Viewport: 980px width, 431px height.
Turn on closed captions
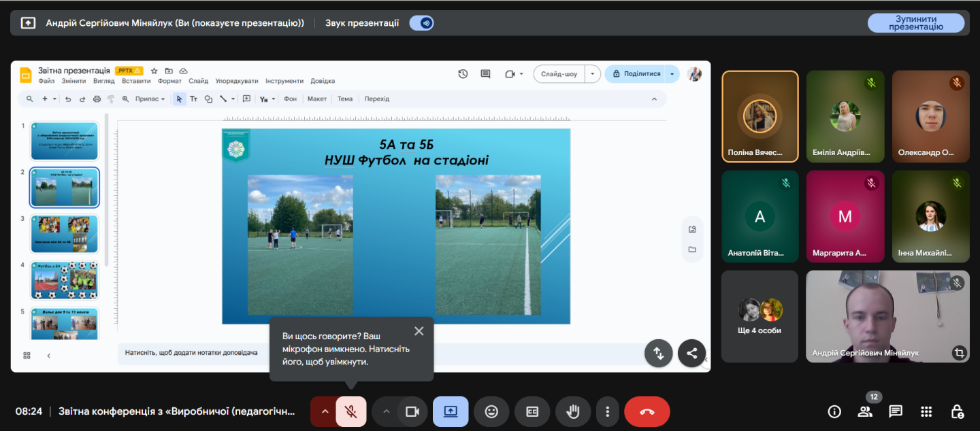click(x=532, y=411)
